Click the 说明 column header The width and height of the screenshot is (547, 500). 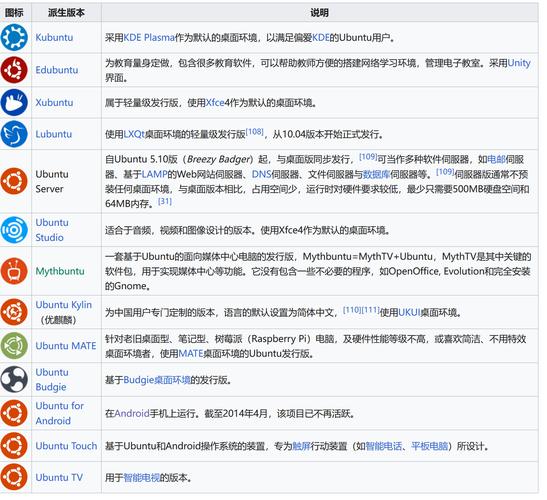320,13
